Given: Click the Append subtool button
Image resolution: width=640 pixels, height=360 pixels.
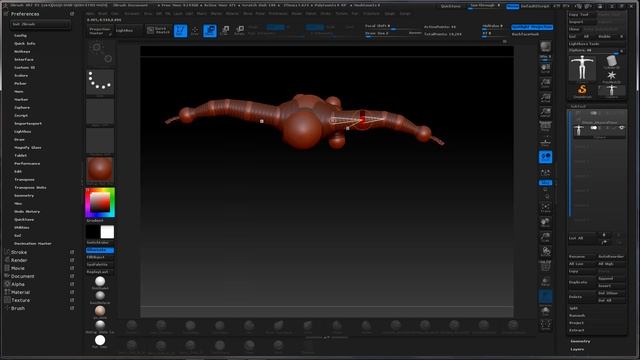Looking at the screenshot, I should [611, 278].
